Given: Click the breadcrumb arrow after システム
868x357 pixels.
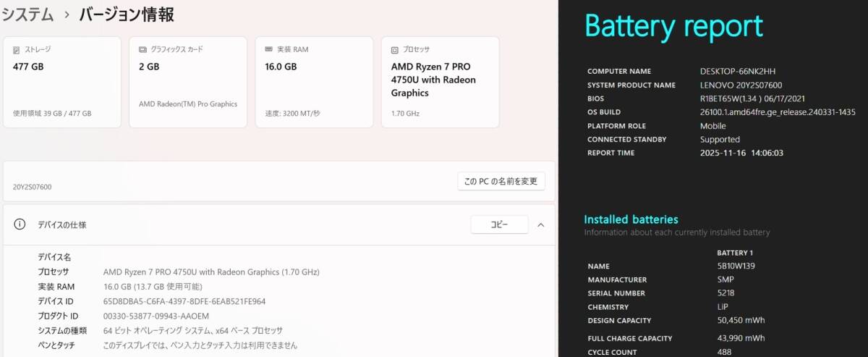Looking at the screenshot, I should (67, 14).
